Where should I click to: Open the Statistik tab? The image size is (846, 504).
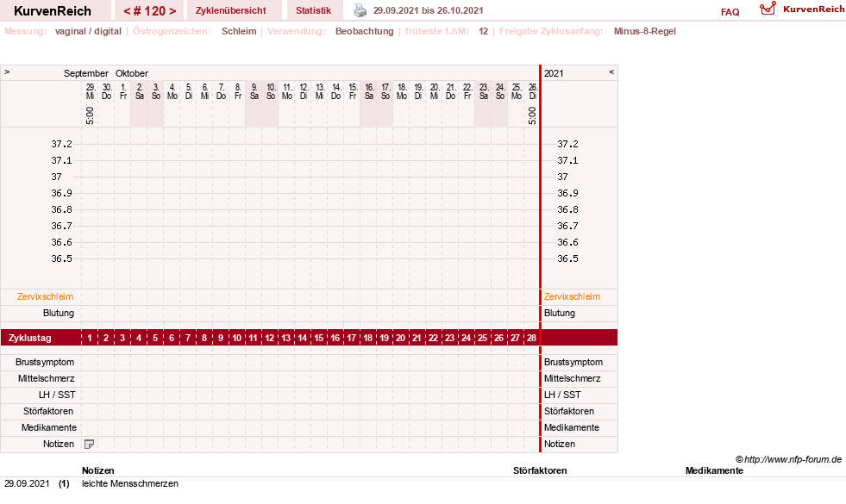click(x=313, y=10)
